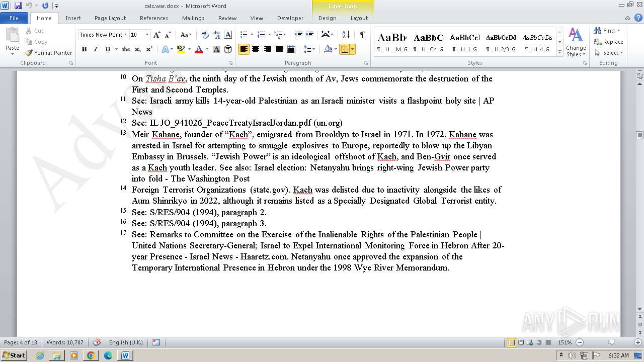Click Center alignment icon

click(256, 49)
